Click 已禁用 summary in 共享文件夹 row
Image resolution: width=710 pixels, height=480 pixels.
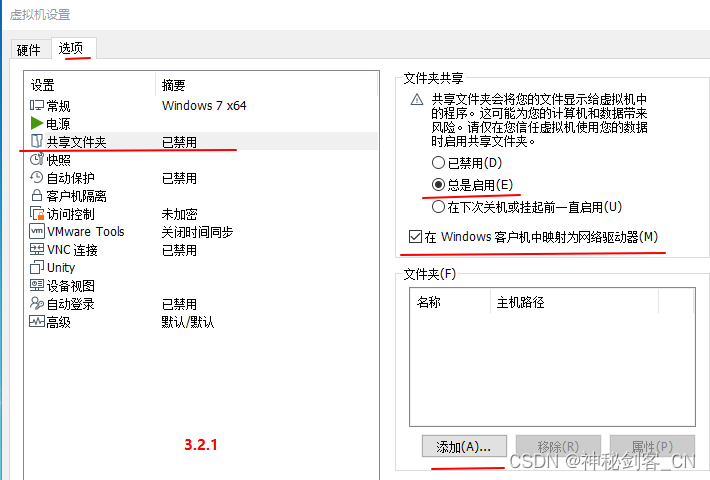[179, 142]
